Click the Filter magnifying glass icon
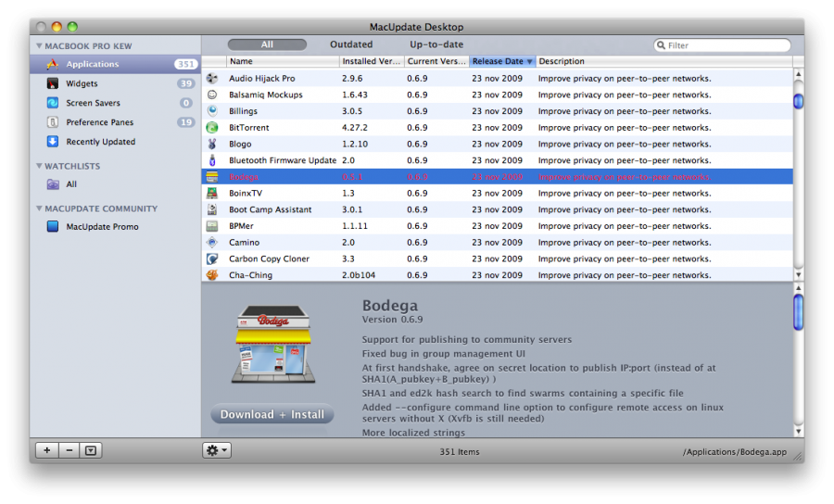This screenshot has height=504, width=834. pos(661,45)
